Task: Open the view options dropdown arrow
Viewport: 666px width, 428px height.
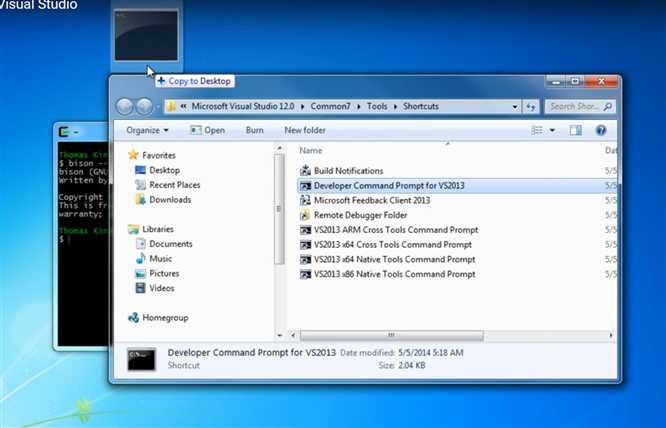Action: [x=552, y=130]
